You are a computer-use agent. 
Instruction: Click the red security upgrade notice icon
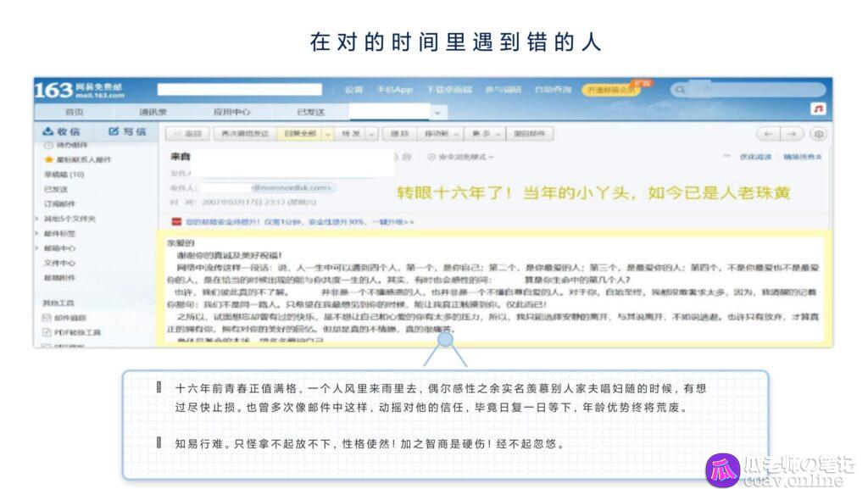pyautogui.click(x=176, y=222)
